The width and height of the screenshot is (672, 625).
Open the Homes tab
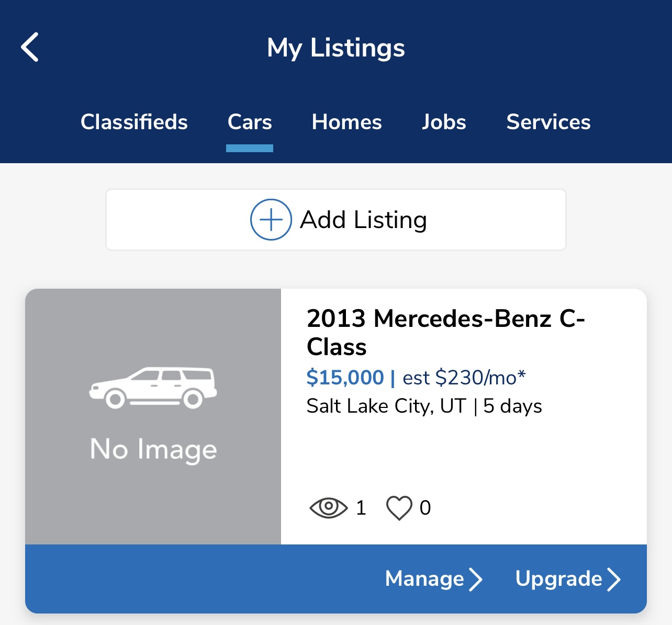[346, 122]
